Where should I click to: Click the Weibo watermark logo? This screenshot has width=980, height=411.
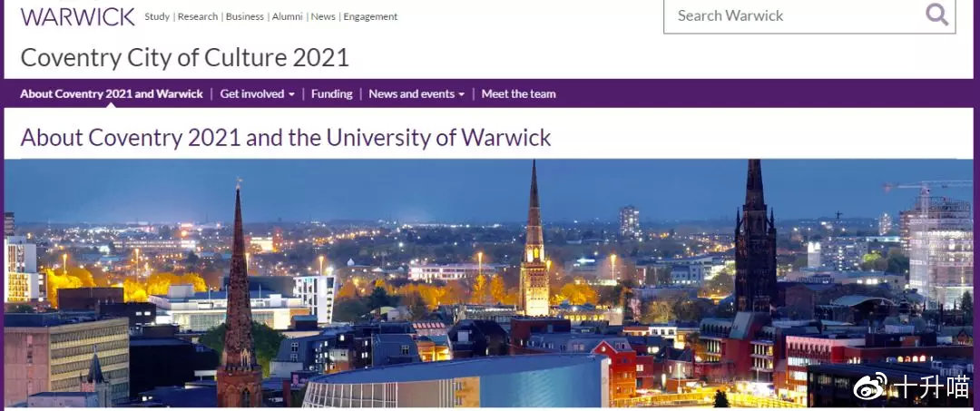pyautogui.click(x=870, y=386)
